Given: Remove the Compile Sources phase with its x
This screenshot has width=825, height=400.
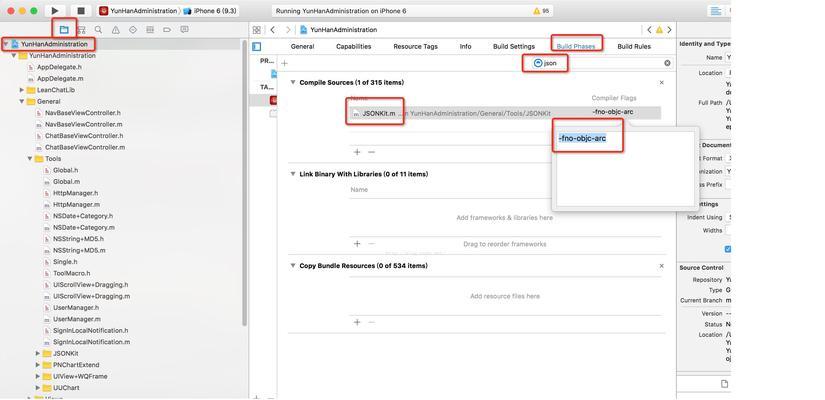Looking at the screenshot, I should pos(661,83).
